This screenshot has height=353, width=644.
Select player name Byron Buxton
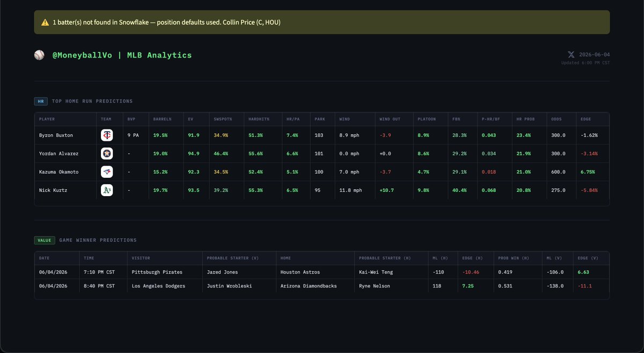click(x=56, y=135)
